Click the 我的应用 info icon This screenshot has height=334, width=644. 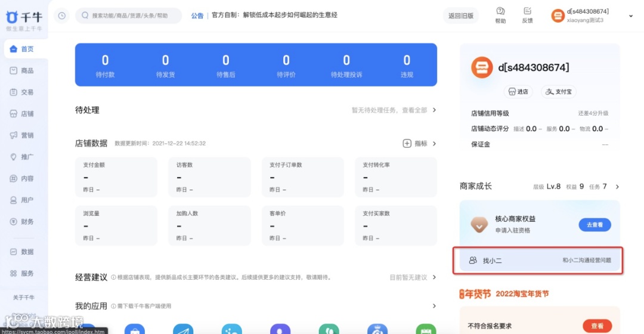click(113, 306)
